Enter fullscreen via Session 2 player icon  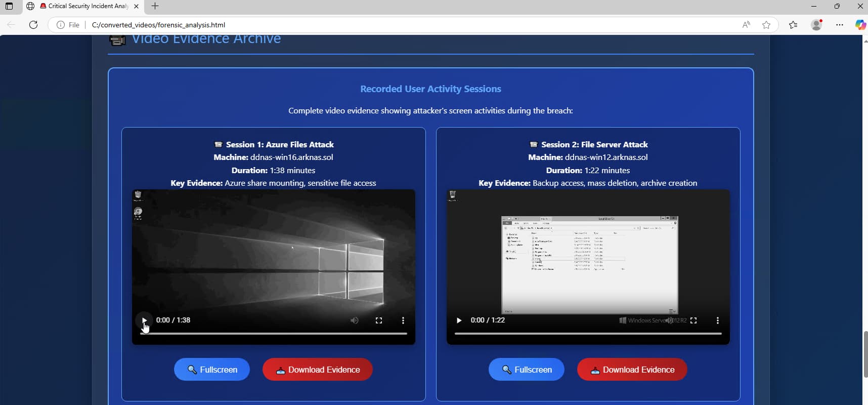[x=693, y=320]
